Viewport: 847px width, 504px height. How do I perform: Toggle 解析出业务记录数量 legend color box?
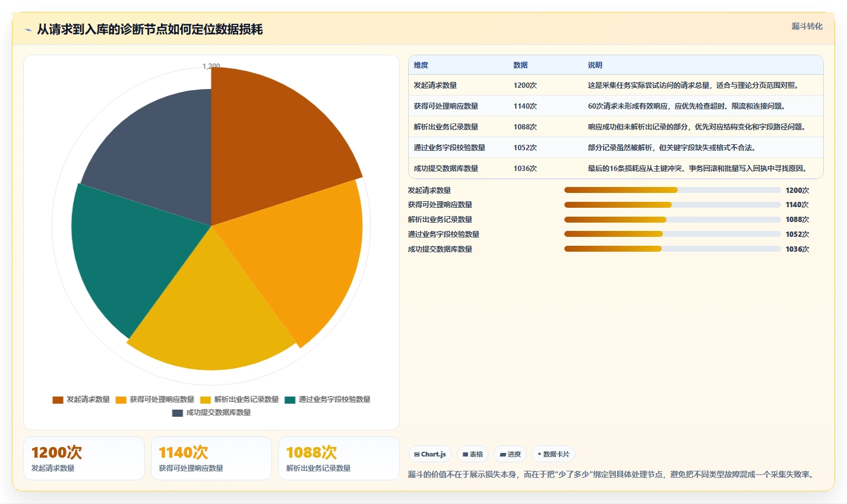click(x=206, y=400)
